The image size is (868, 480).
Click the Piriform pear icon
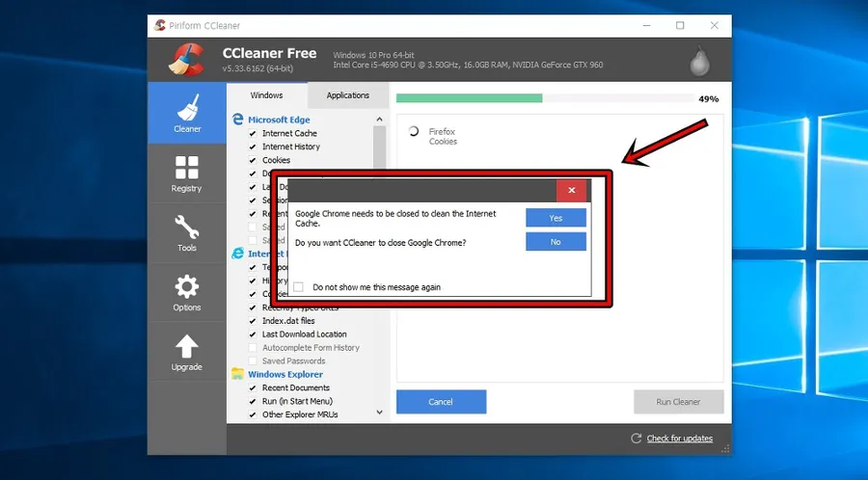tap(700, 61)
